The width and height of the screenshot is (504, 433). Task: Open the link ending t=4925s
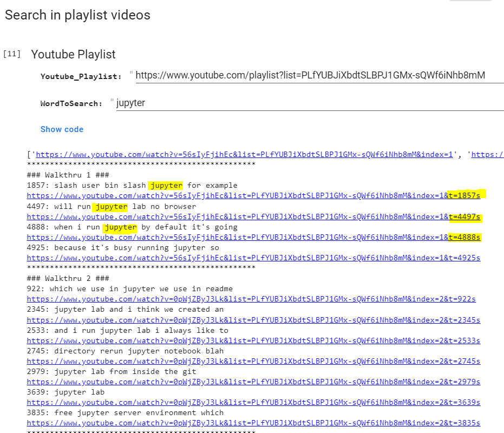pyautogui.click(x=253, y=258)
